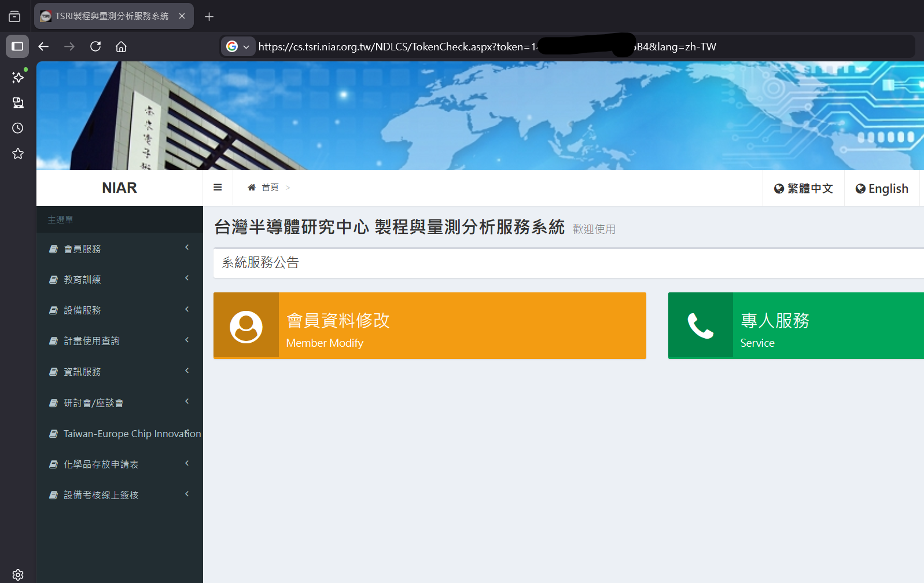Open browser history clock icon
The height and width of the screenshot is (583, 924).
click(x=18, y=128)
